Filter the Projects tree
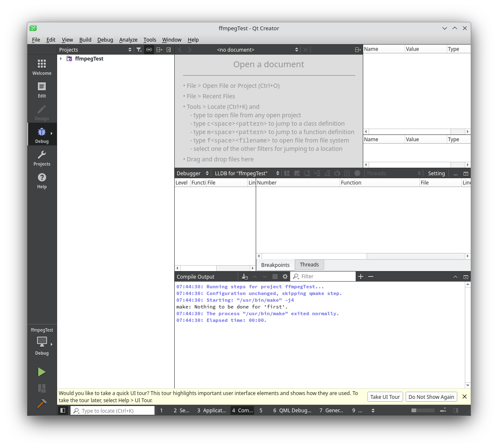The height and width of the screenshot is (448, 498). (x=139, y=50)
